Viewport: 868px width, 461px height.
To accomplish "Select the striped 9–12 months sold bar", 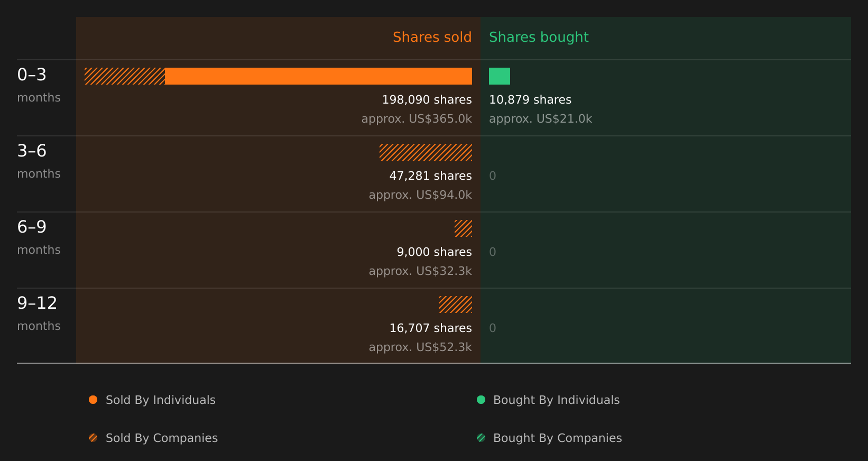I will pyautogui.click(x=456, y=305).
